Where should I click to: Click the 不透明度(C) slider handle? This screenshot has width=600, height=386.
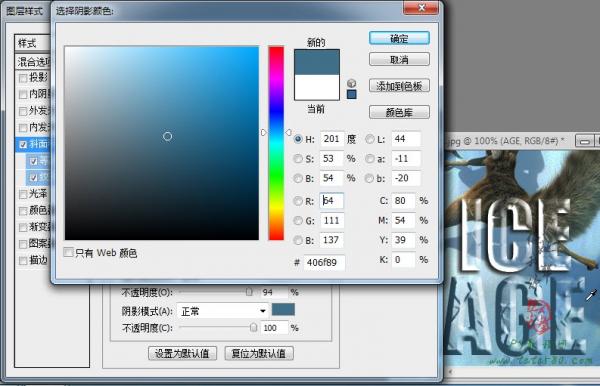253,327
